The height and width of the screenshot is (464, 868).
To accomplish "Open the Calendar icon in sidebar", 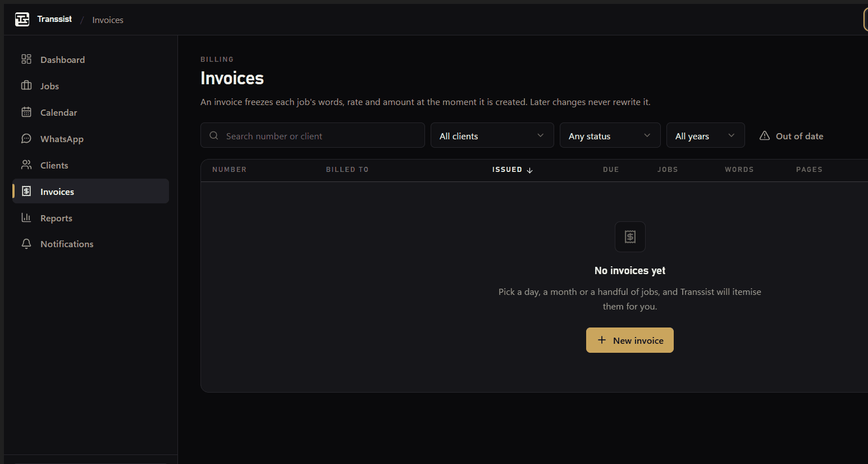I will pos(26,112).
